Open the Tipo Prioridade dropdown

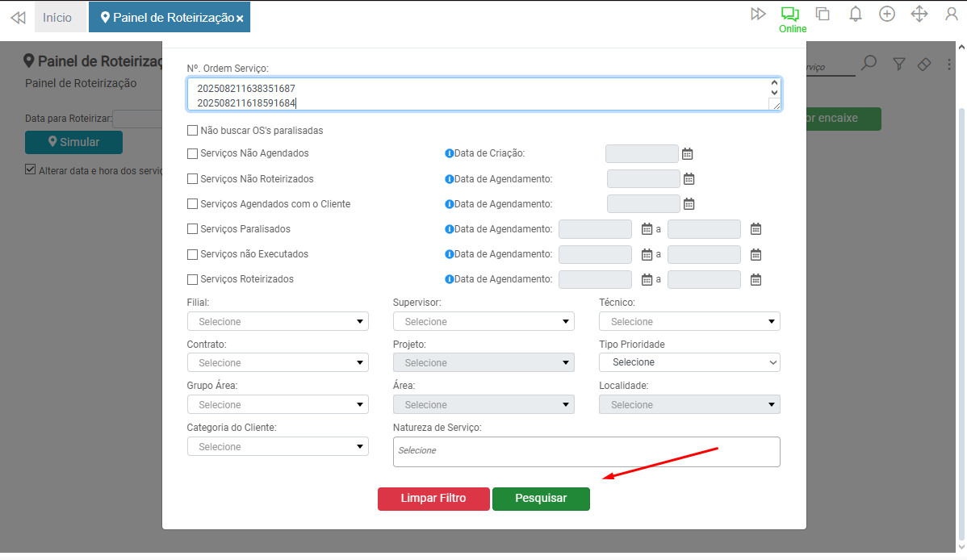click(689, 362)
